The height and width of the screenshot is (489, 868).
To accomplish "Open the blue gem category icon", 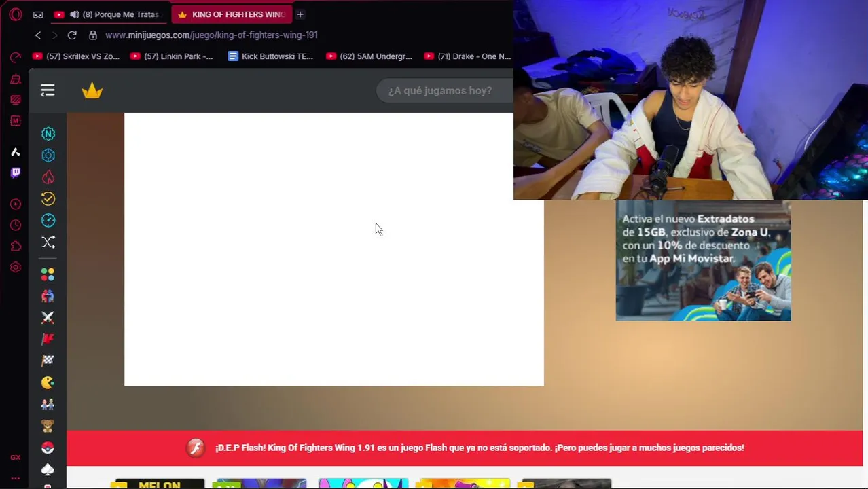I will click(x=48, y=156).
